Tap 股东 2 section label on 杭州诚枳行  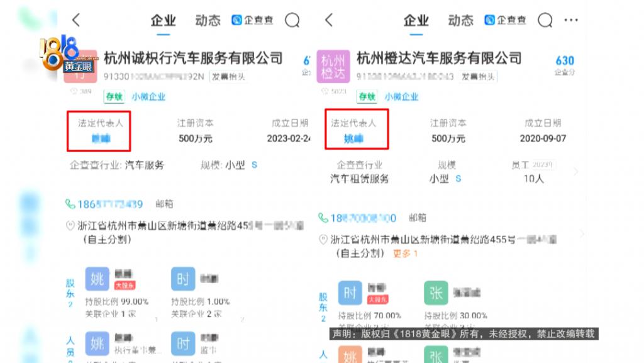(70, 293)
